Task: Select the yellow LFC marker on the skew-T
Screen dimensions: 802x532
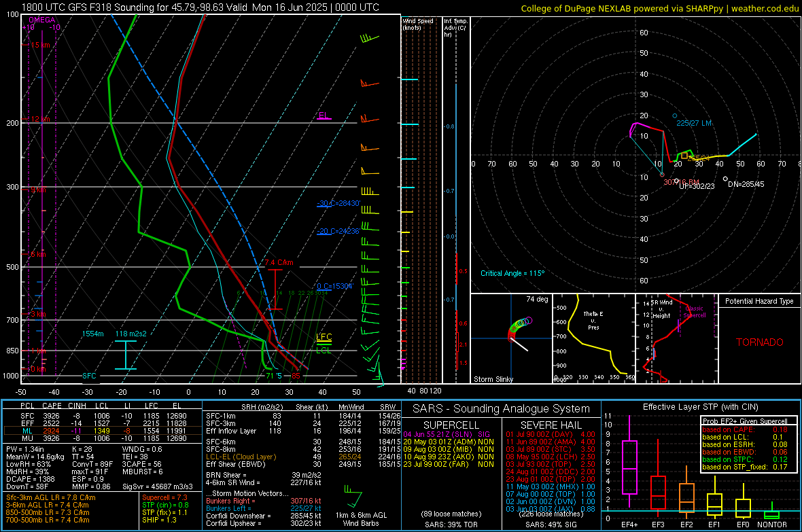Action: pos(324,336)
